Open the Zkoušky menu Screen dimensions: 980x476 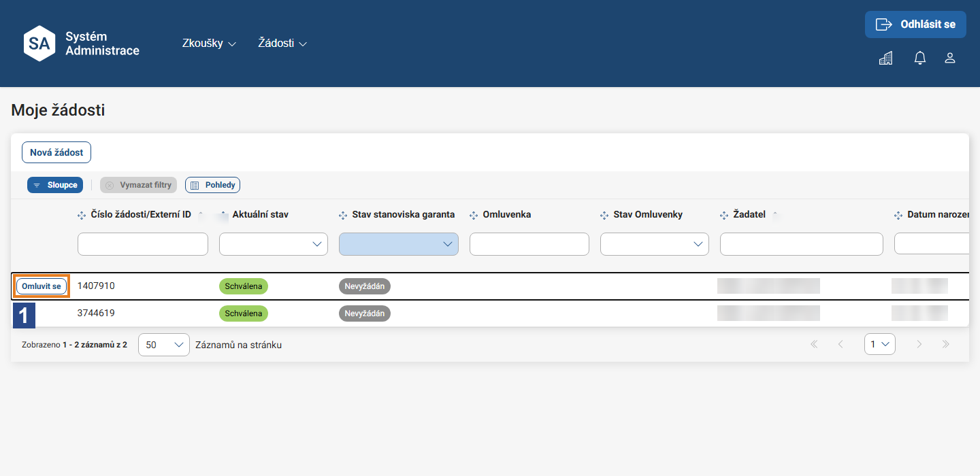(x=209, y=43)
